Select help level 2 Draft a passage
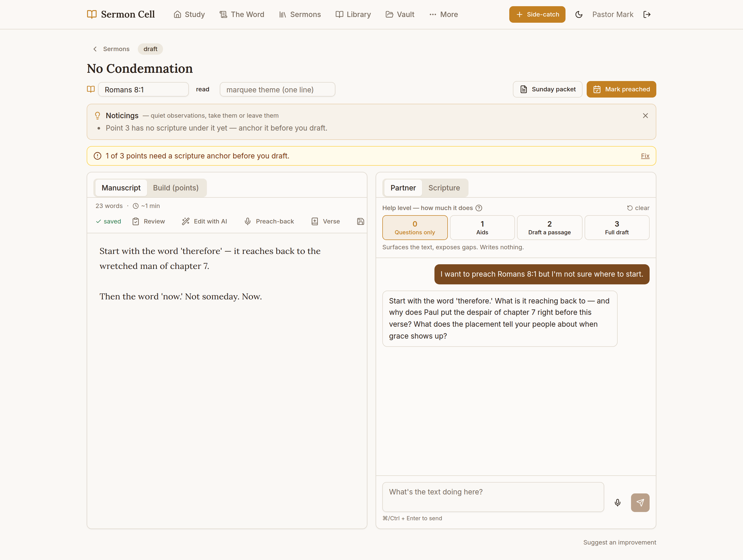This screenshot has height=560, width=743. [x=549, y=227]
